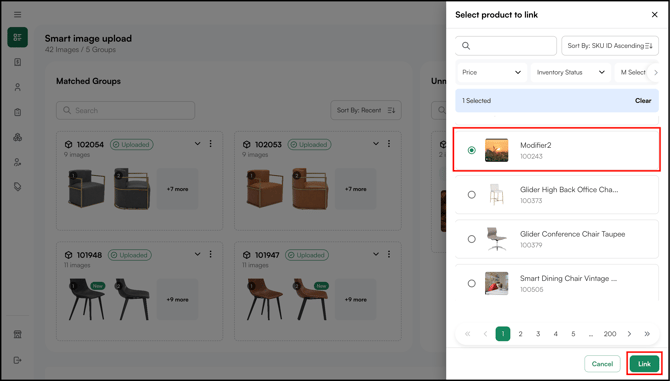Open Sort By: Recent dropdown
The image size is (670, 381).
coord(366,110)
